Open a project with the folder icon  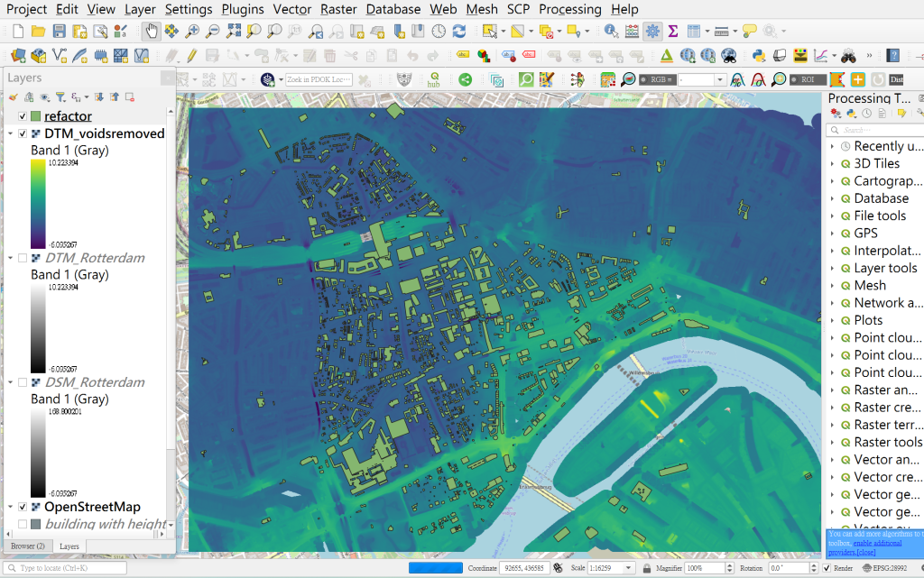click(38, 32)
